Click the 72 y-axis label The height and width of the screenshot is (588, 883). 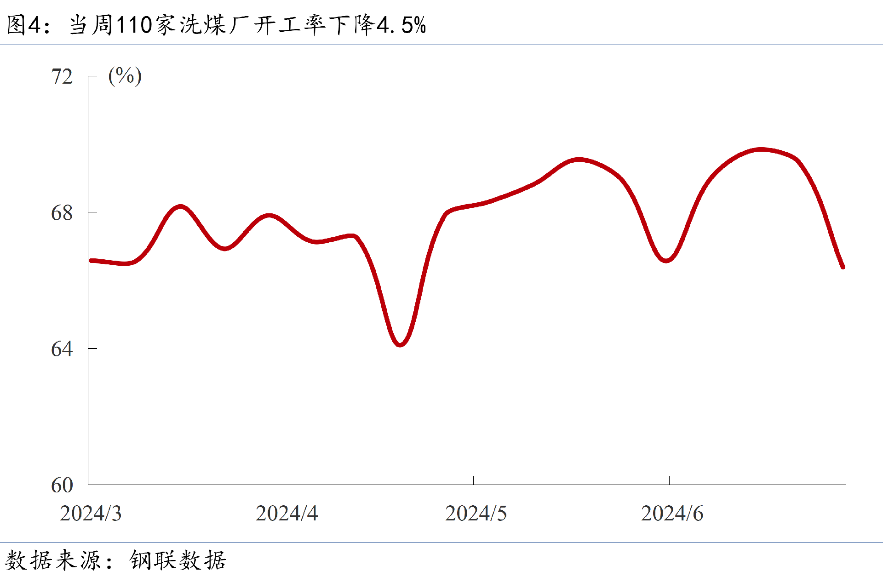tap(62, 77)
